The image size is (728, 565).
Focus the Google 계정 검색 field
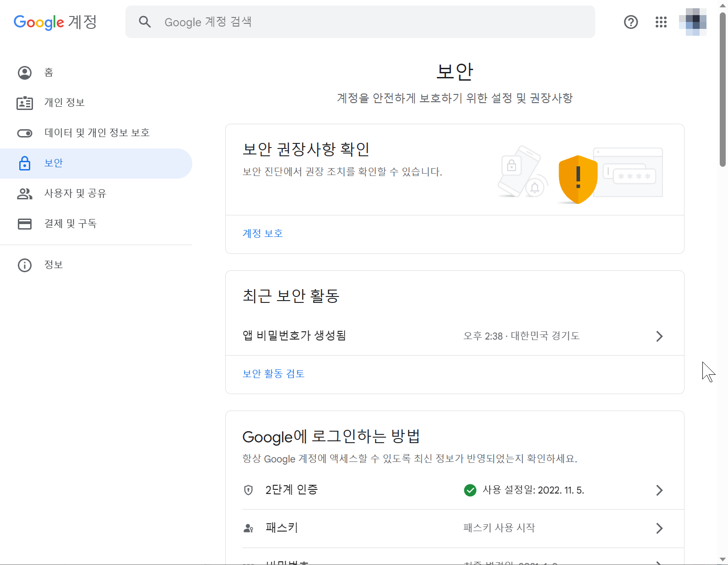click(x=360, y=22)
